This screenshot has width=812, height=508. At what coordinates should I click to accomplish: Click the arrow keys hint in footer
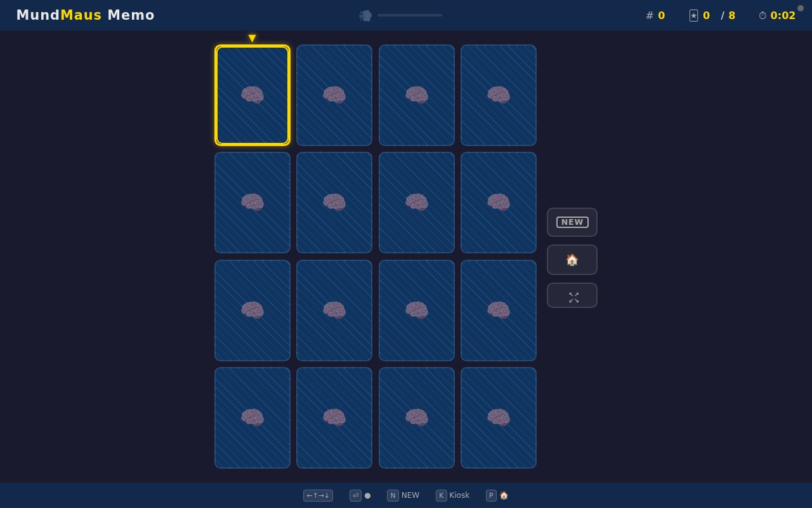pyautogui.click(x=318, y=495)
